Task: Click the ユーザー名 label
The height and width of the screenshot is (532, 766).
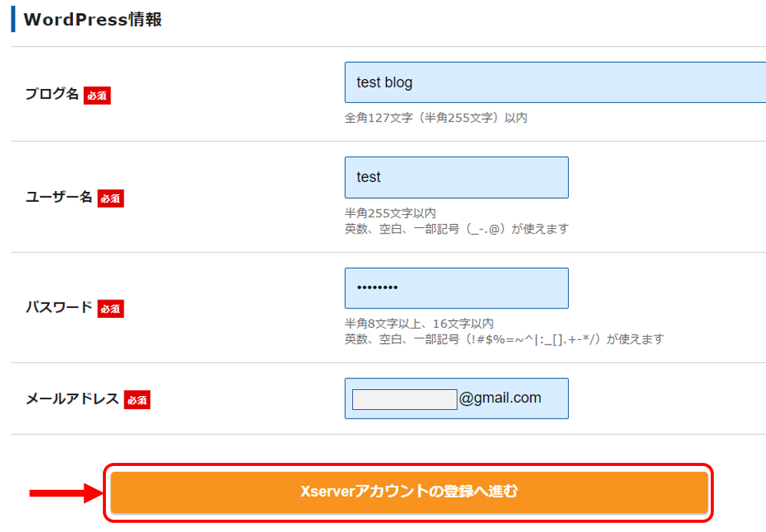Action: tap(59, 198)
